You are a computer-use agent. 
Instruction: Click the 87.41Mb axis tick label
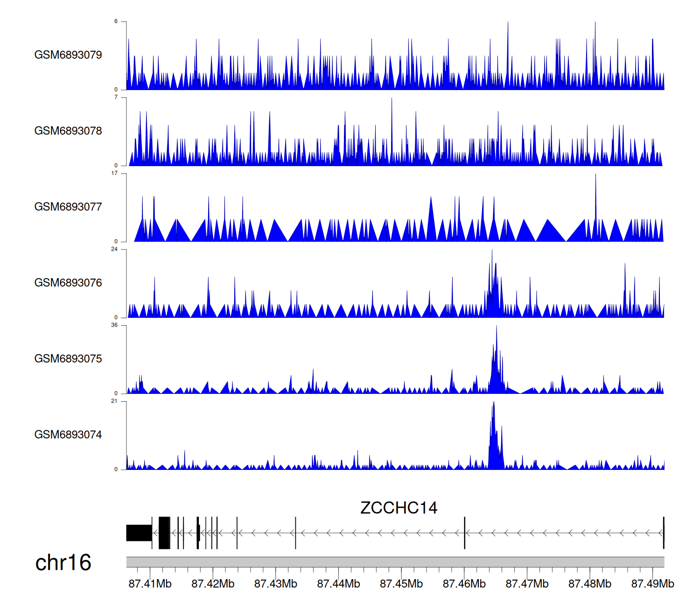[150, 584]
